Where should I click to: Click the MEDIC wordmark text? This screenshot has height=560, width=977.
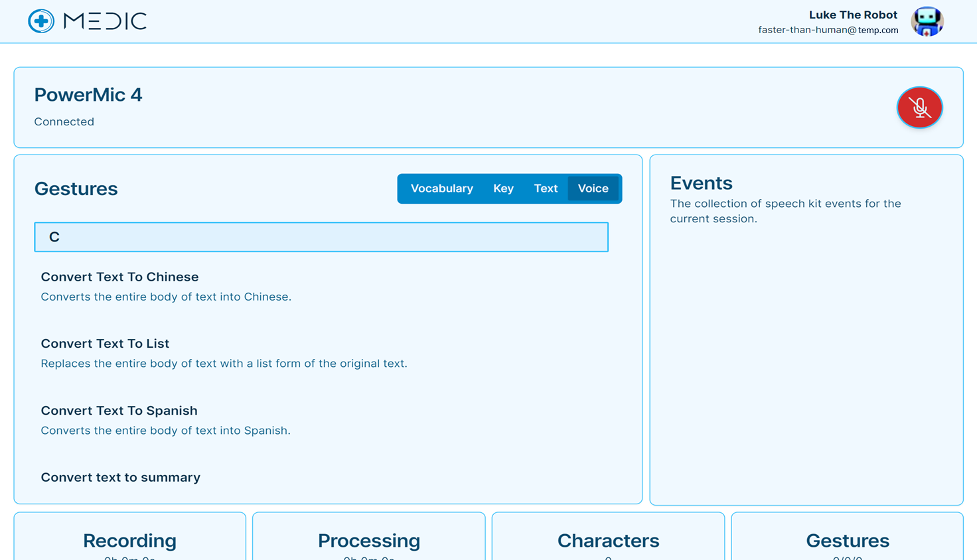point(105,21)
